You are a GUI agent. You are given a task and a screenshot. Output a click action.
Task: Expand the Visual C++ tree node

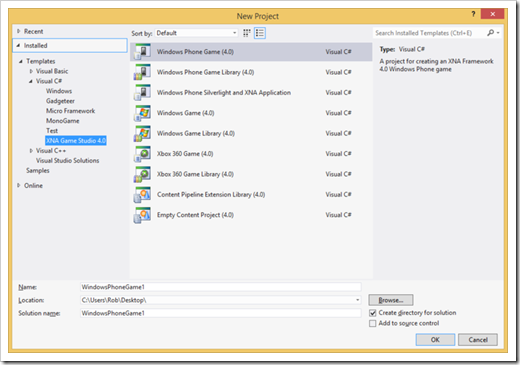point(31,151)
